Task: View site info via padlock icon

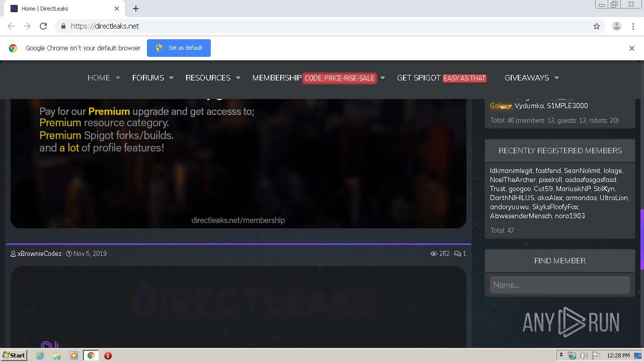Action: pyautogui.click(x=63, y=26)
